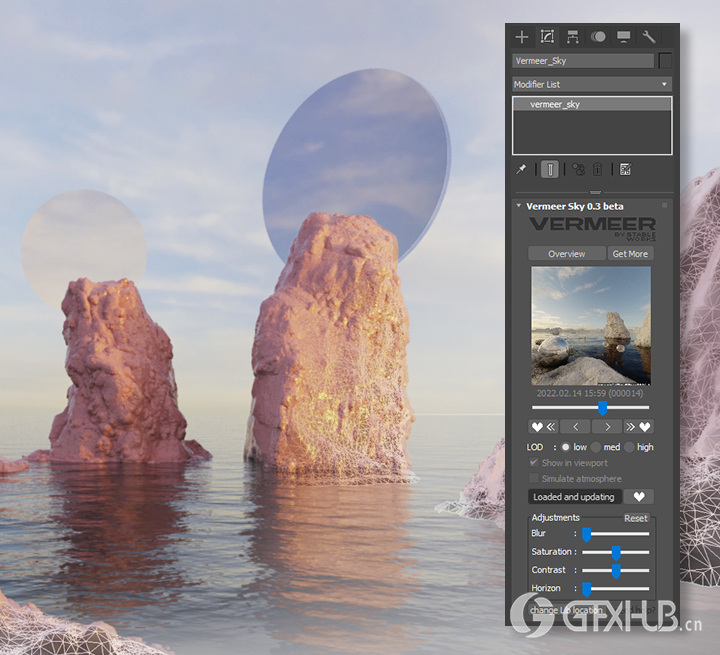Click the next sky arrow
The height and width of the screenshot is (655, 720).
click(607, 427)
